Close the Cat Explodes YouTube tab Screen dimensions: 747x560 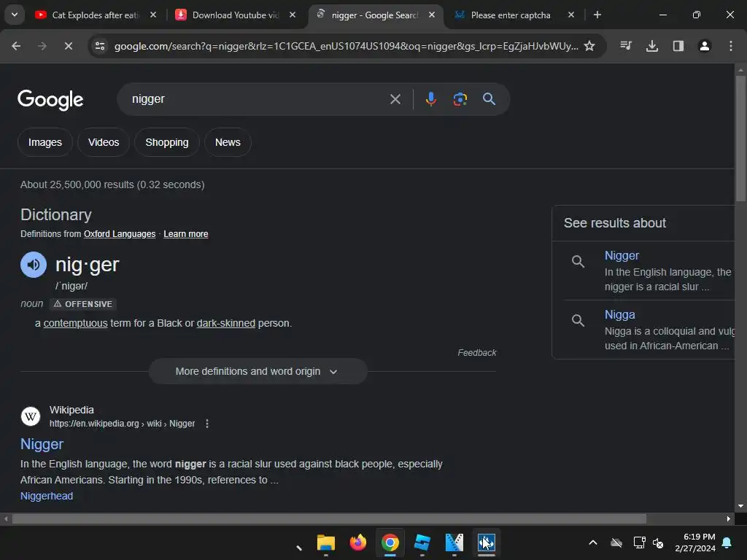153,15
